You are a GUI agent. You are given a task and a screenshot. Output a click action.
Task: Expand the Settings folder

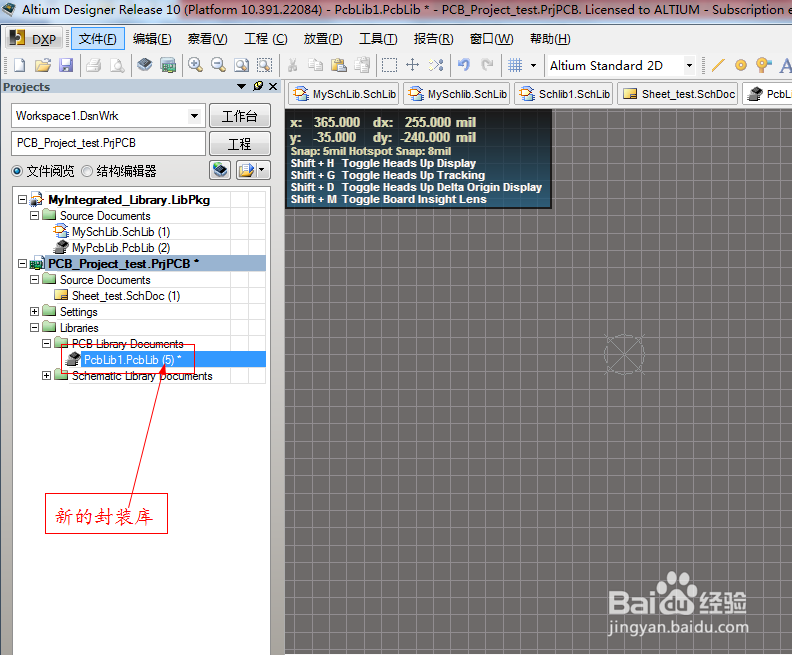point(34,312)
